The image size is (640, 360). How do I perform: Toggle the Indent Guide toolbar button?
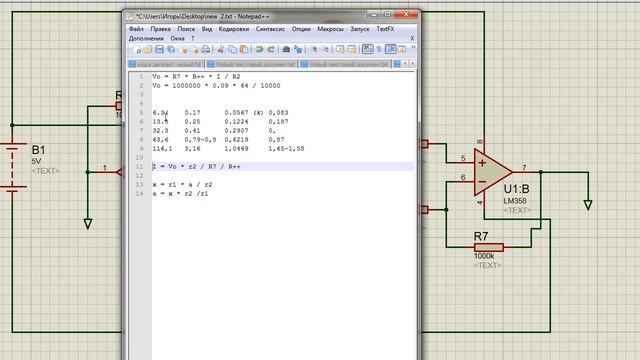(391, 49)
